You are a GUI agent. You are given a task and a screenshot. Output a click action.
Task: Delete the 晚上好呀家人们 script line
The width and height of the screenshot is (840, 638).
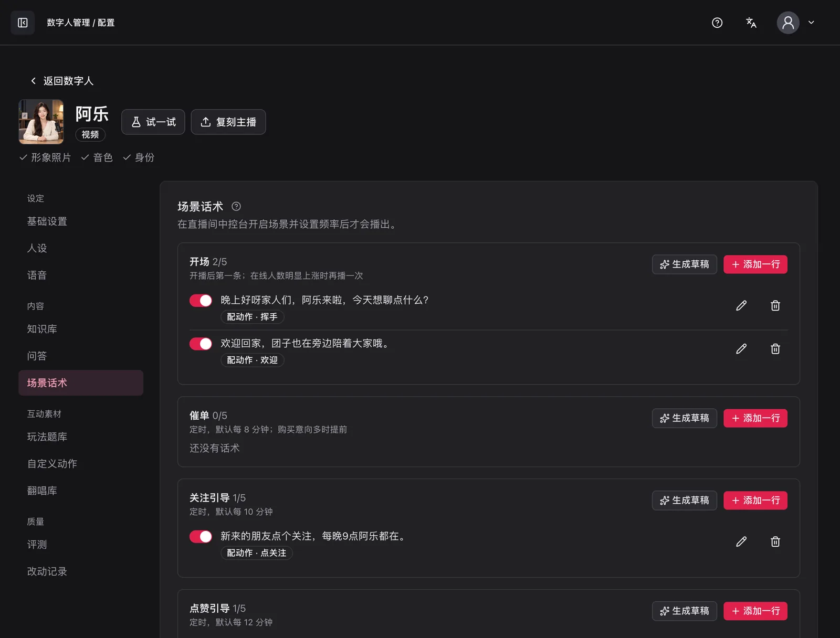(775, 305)
